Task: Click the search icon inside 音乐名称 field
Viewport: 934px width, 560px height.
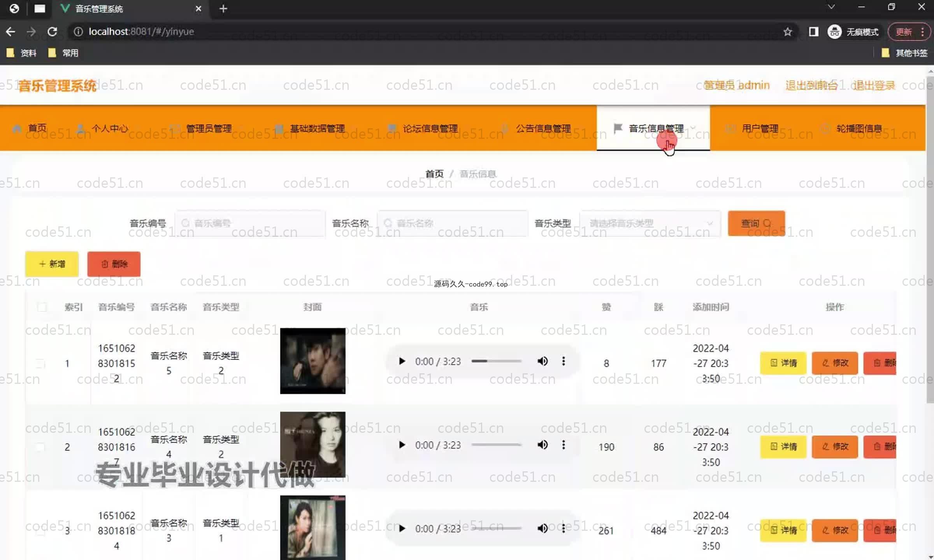Action: [388, 223]
